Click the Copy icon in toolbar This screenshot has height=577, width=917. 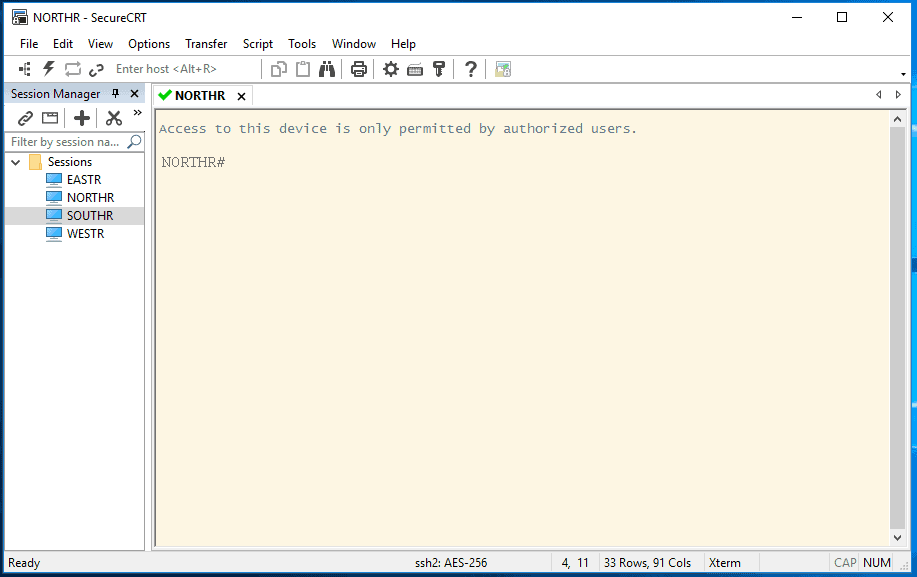[279, 69]
